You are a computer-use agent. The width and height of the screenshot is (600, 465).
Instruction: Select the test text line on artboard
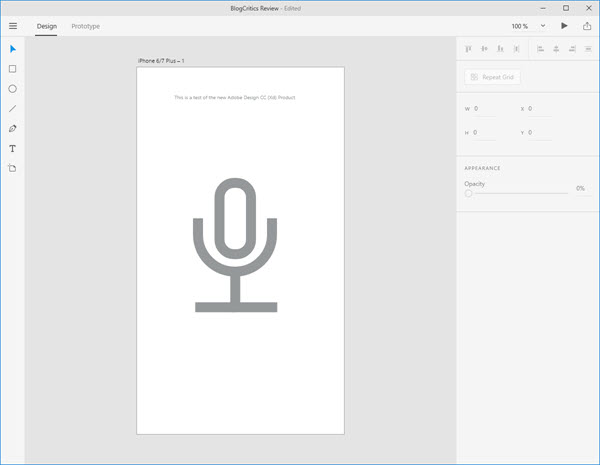pyautogui.click(x=235, y=98)
